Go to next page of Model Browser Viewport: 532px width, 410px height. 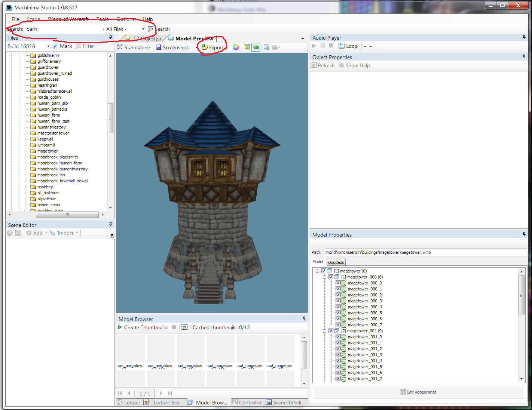tap(161, 393)
